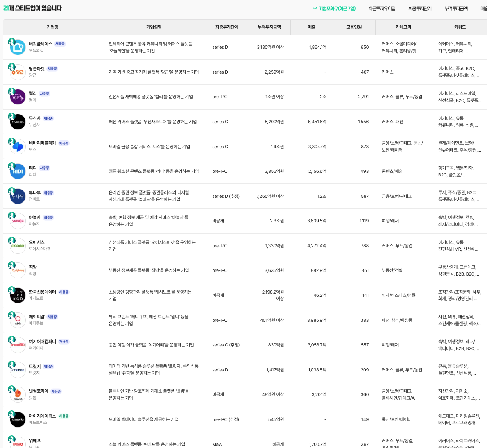Select the '2,791' employee count cell

(x=363, y=97)
